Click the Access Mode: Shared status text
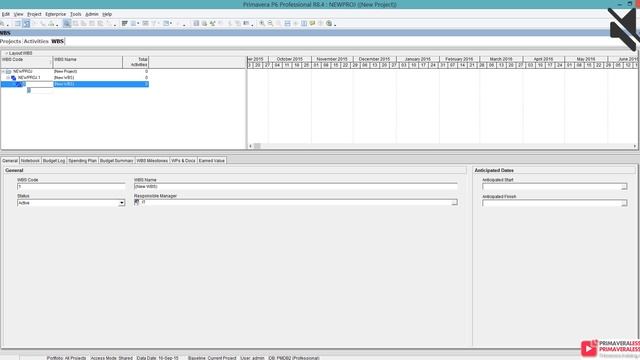The image size is (640, 360). (x=111, y=358)
